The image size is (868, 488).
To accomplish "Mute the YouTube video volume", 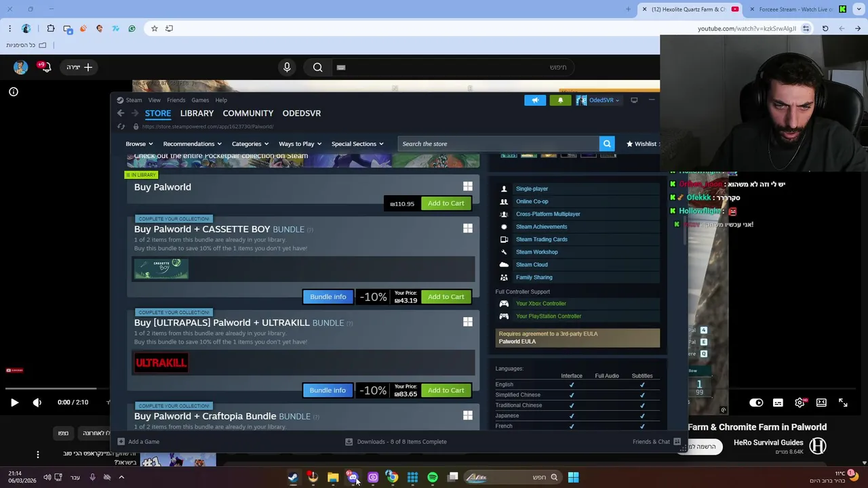I will click(37, 403).
